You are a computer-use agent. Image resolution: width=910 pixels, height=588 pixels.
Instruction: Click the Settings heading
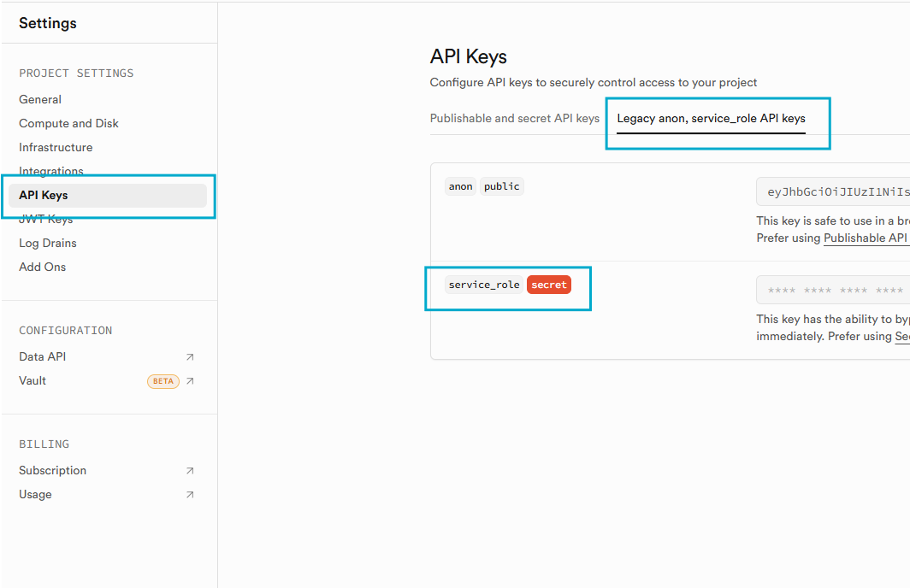(47, 23)
